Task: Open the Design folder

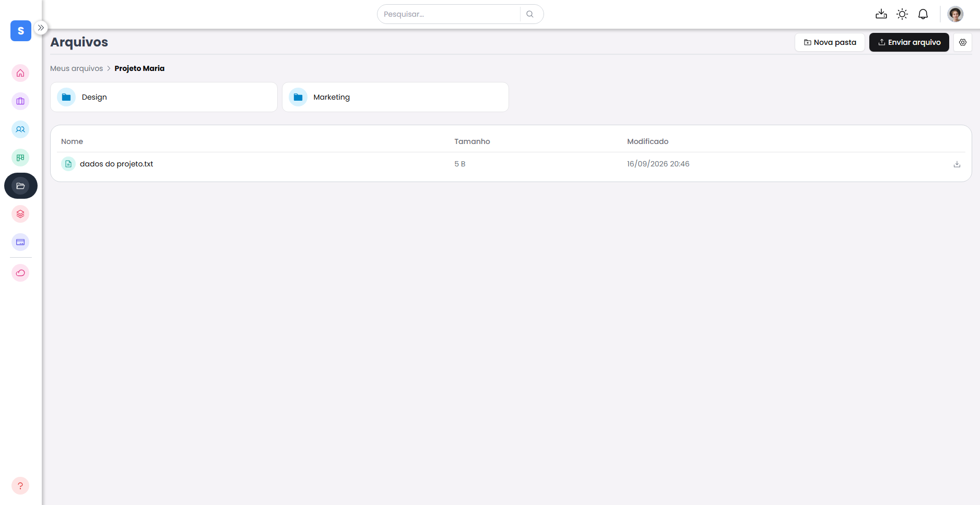Action: [164, 97]
